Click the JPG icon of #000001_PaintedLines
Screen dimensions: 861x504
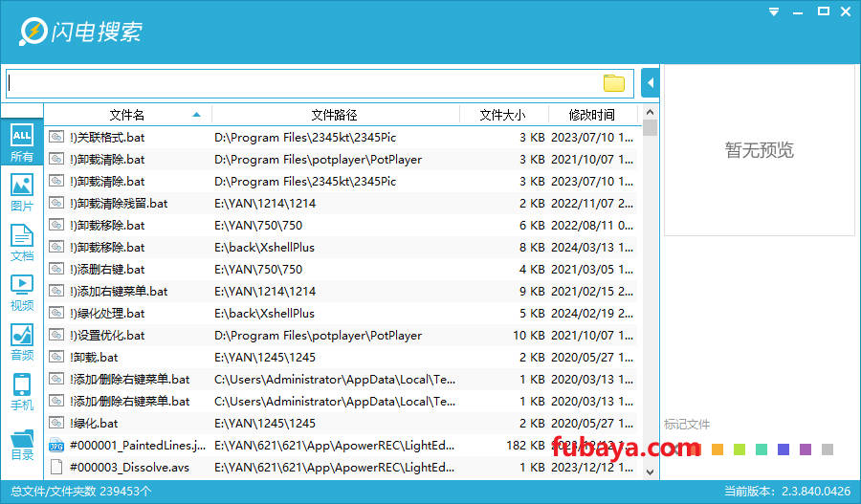coord(56,446)
